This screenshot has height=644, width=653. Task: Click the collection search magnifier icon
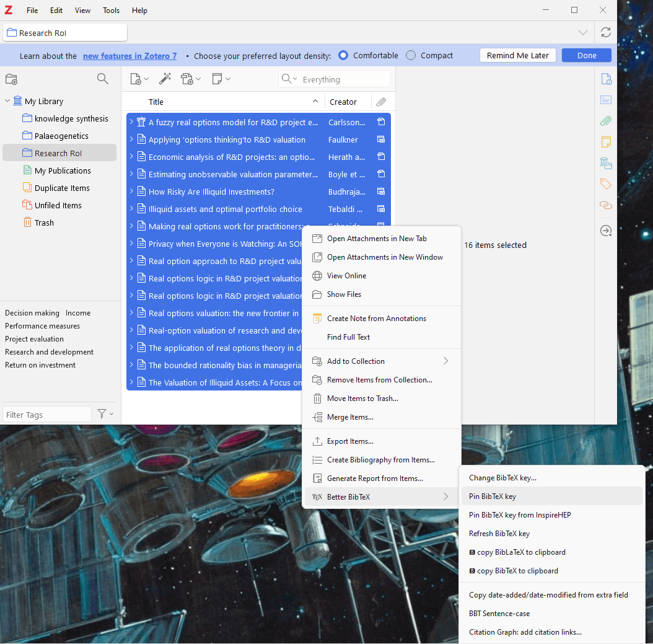tap(102, 79)
